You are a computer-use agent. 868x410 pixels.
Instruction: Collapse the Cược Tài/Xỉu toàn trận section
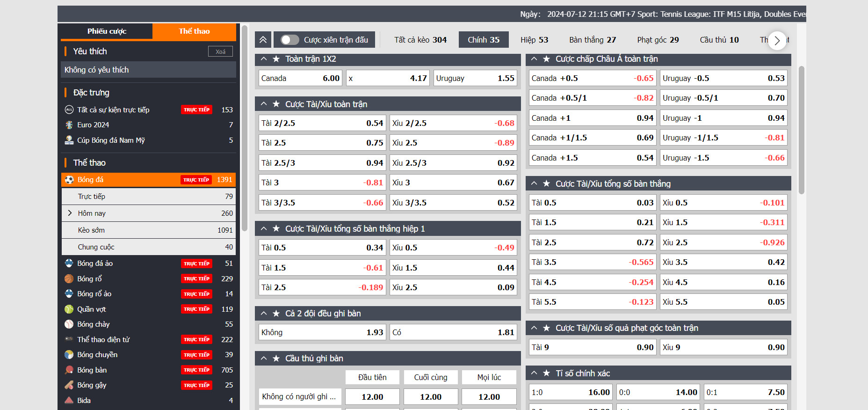pyautogui.click(x=264, y=104)
